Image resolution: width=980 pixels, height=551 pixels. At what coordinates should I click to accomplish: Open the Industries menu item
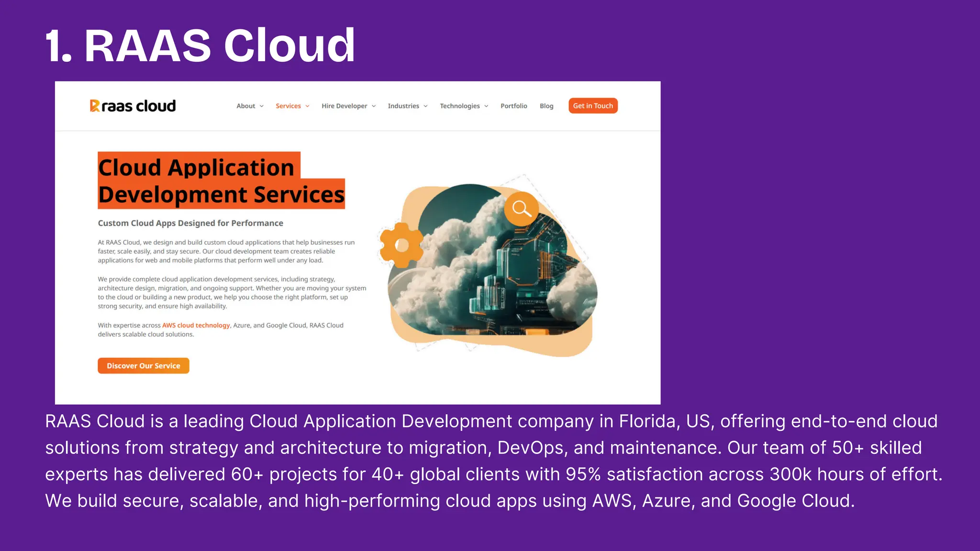[x=403, y=106]
